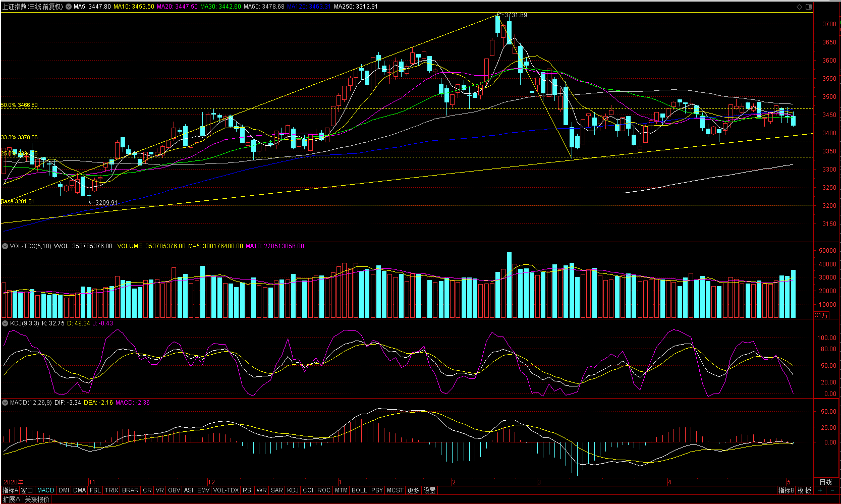Open the KDJ indicator panel dropdown
Image resolution: width=841 pixels, height=504 pixels.
click(x=5, y=323)
